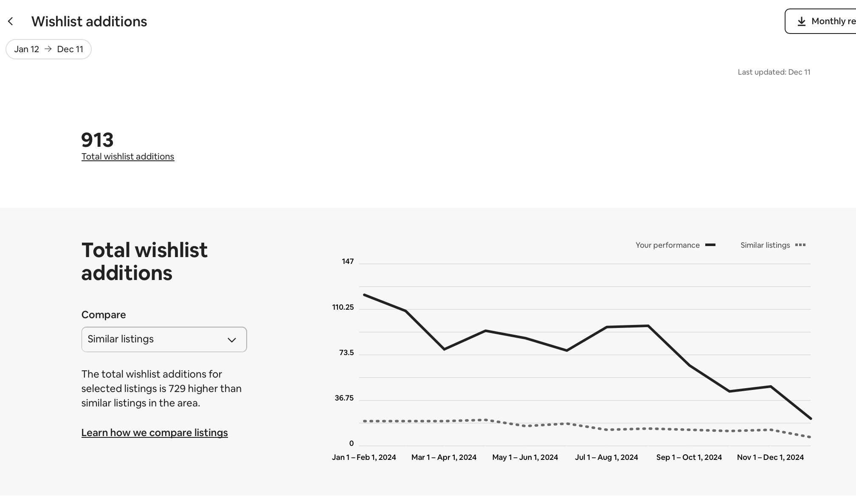Click the back arrow beside Wishlist additions

(11, 21)
